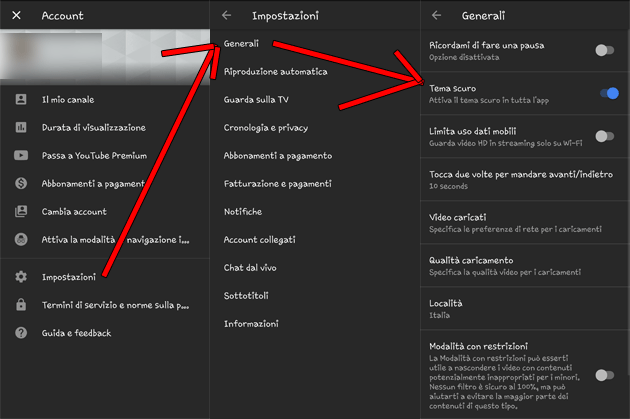Turn off the Tema scuro switch
The width and height of the screenshot is (630, 419).
pos(608,93)
